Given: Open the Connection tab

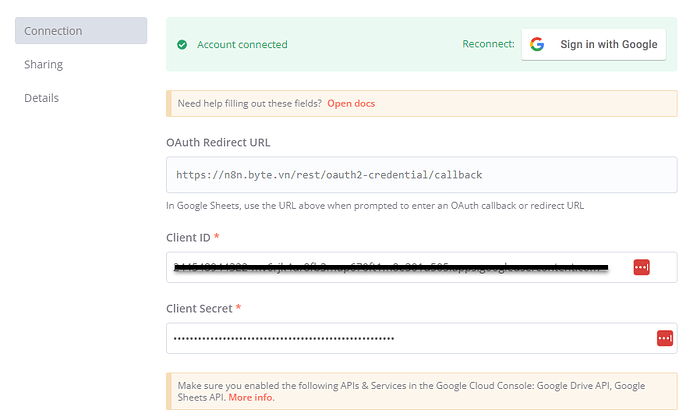Looking at the screenshot, I should click(81, 31).
